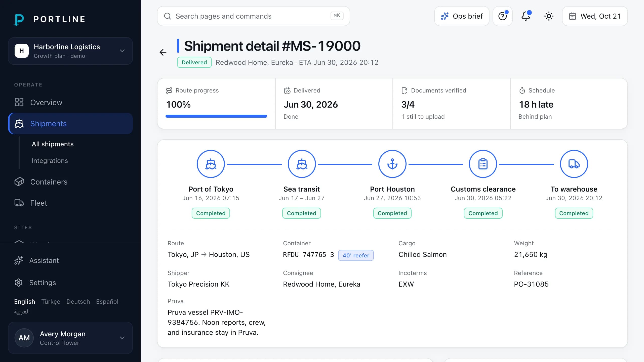Click the Portline logo icon
Image resolution: width=644 pixels, height=362 pixels.
[x=19, y=19]
